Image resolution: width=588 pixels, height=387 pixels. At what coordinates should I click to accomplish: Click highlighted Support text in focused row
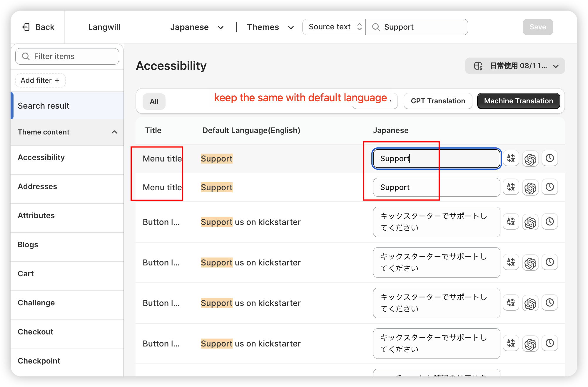click(217, 159)
